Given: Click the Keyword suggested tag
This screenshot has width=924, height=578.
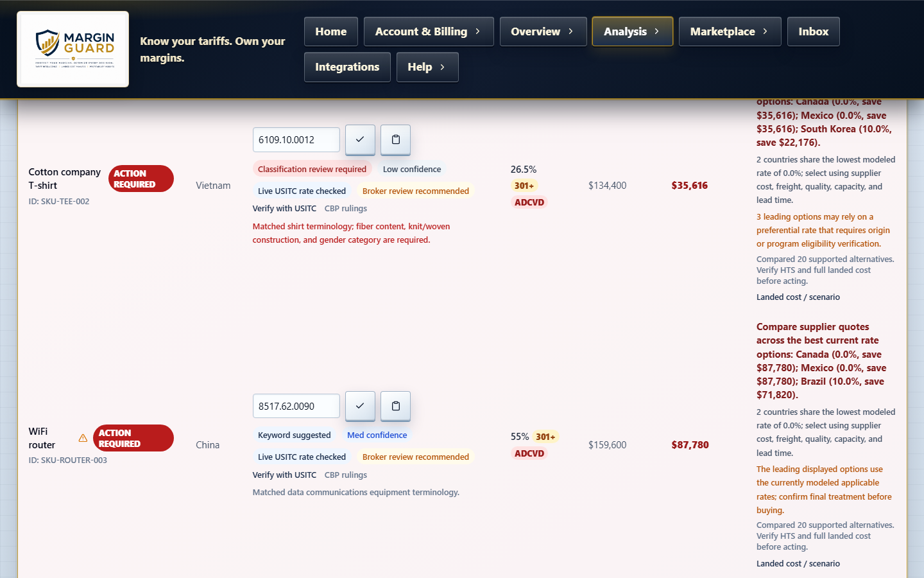Looking at the screenshot, I should point(295,435).
